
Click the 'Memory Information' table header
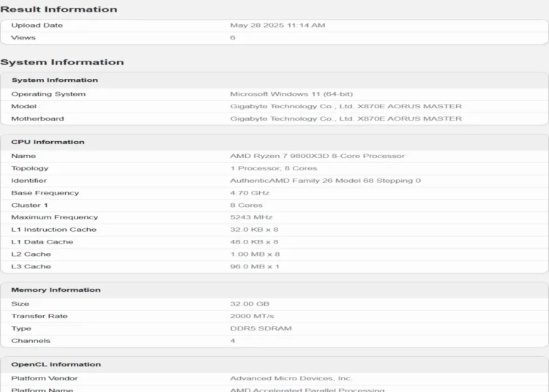coord(56,290)
